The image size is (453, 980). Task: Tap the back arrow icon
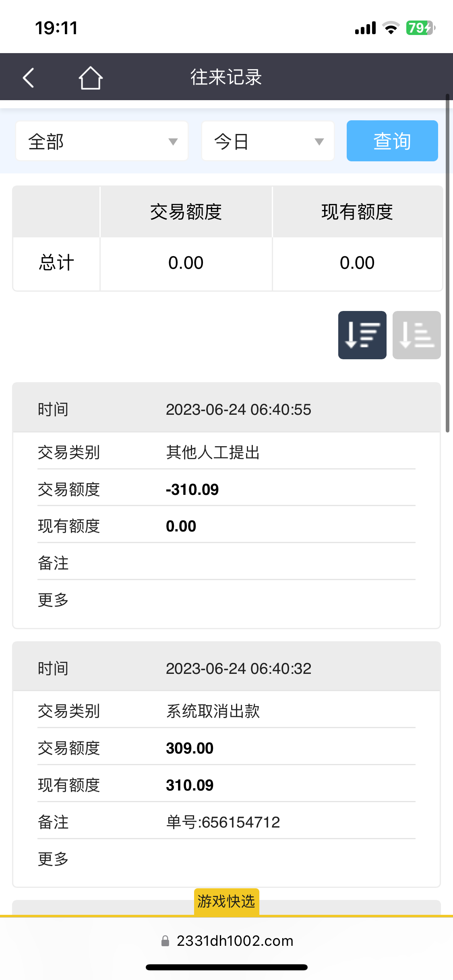coord(29,77)
